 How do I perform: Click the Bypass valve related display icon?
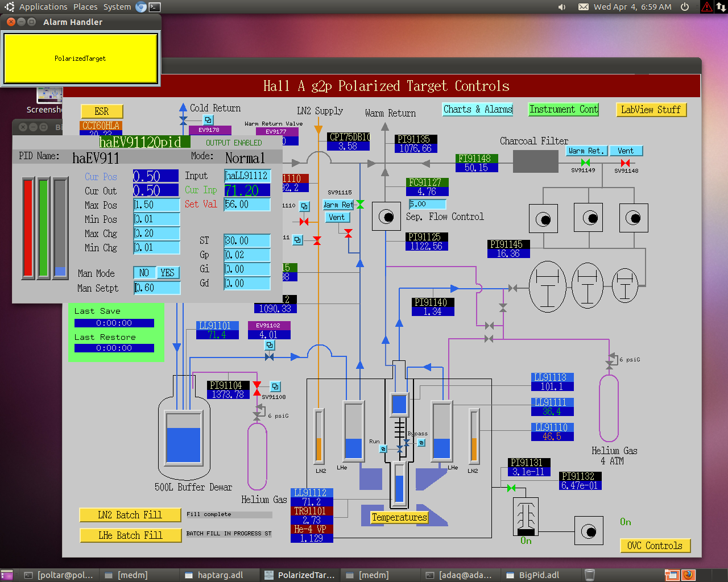tap(421, 443)
